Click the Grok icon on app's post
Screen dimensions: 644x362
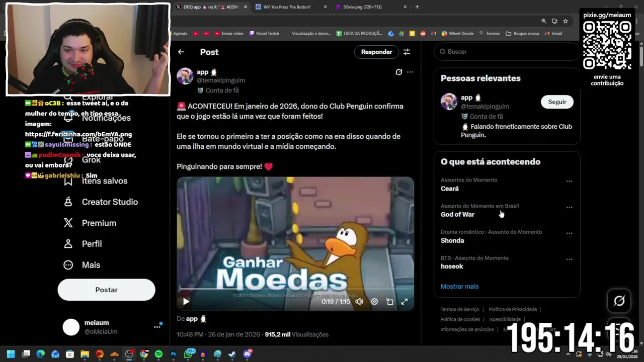398,72
